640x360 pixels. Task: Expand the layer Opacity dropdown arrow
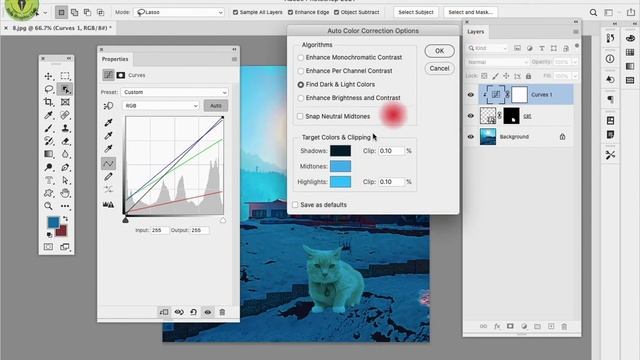coord(575,62)
